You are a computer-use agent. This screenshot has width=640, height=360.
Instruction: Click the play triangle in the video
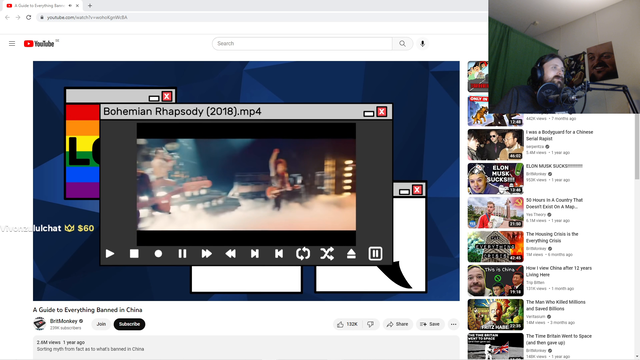[110, 254]
